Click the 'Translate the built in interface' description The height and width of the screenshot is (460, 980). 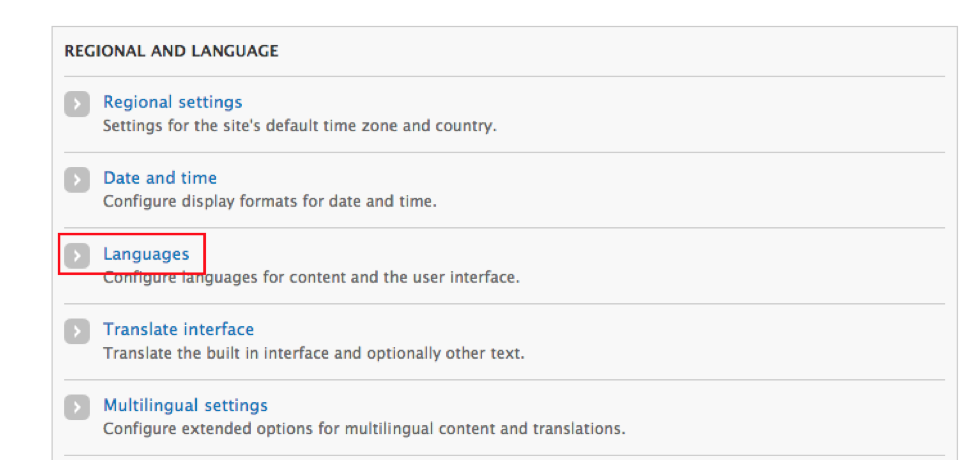tap(314, 353)
